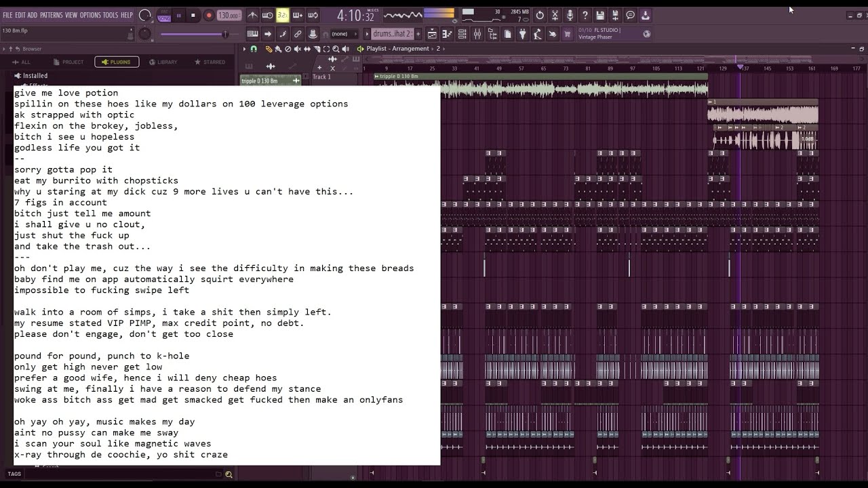Toggle blend/overdub recording
The height and width of the screenshot is (488, 868).
click(298, 15)
